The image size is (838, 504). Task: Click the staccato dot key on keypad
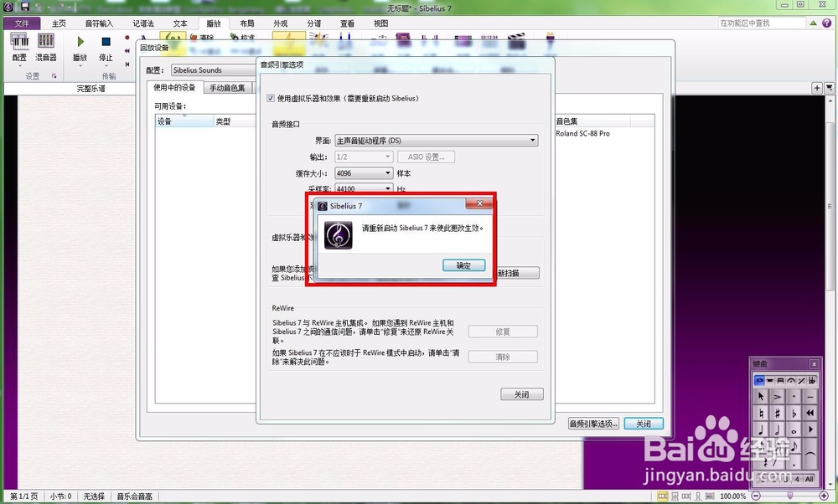coord(794,396)
